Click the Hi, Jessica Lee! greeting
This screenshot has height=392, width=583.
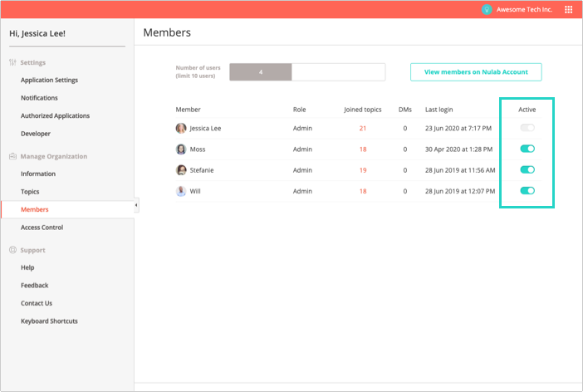37,33
